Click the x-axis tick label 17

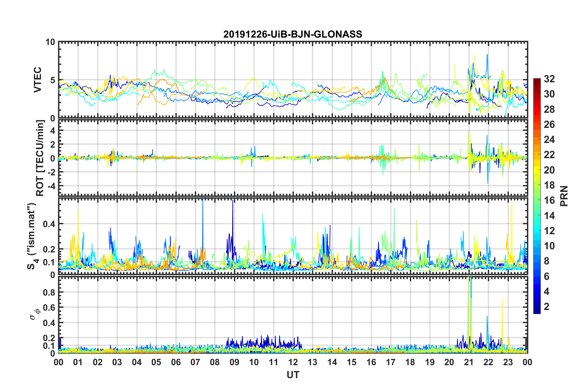tap(391, 362)
